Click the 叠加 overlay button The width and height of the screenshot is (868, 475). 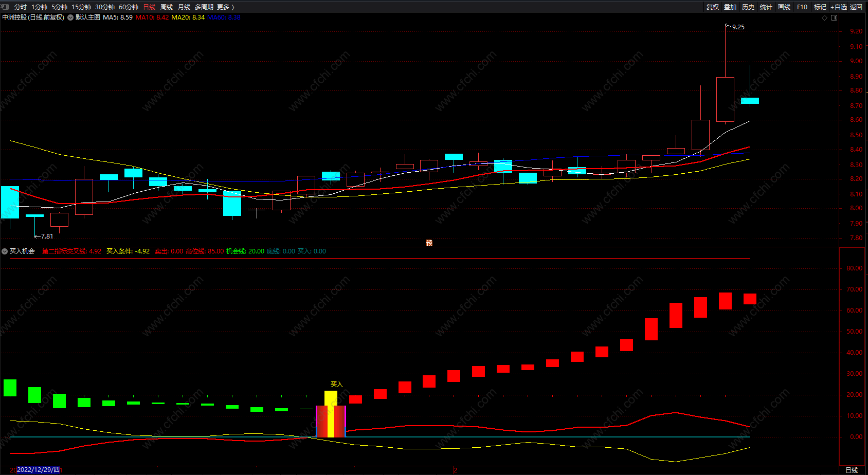(730, 7)
